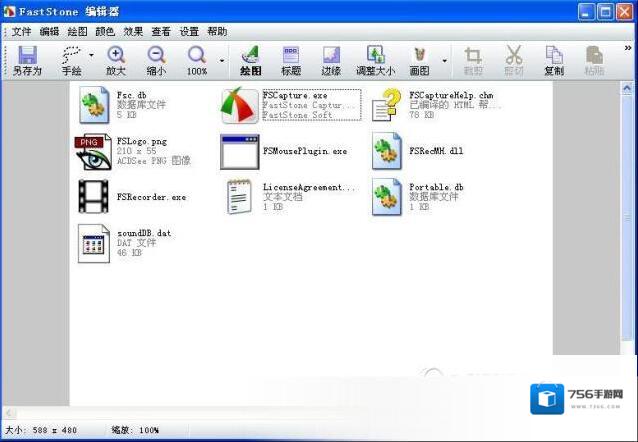Click the 复制 copy icon
The image size is (638, 442).
coord(554,60)
